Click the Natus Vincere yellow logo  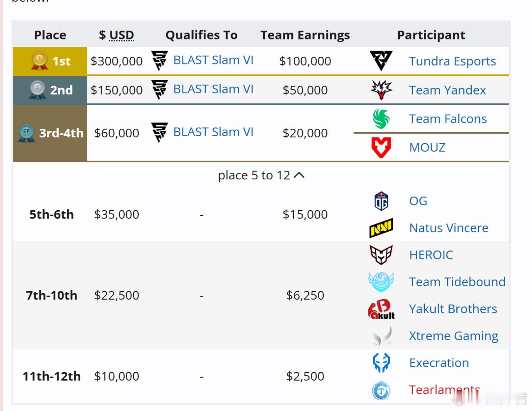coord(381,228)
